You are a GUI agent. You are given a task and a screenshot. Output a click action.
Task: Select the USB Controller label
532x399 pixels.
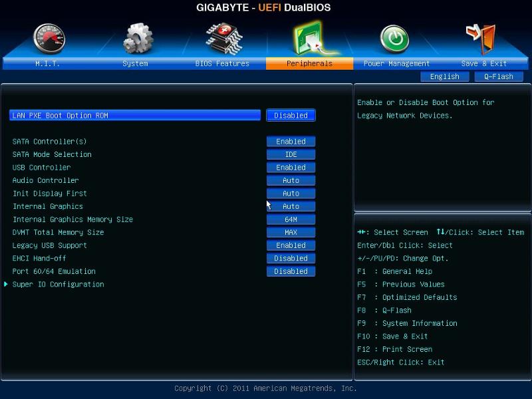click(x=41, y=168)
